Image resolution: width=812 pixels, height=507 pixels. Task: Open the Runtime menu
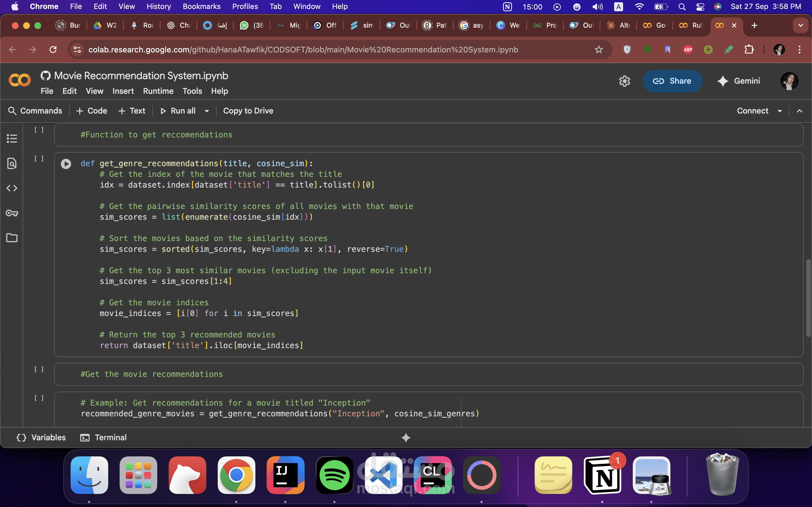tap(158, 91)
